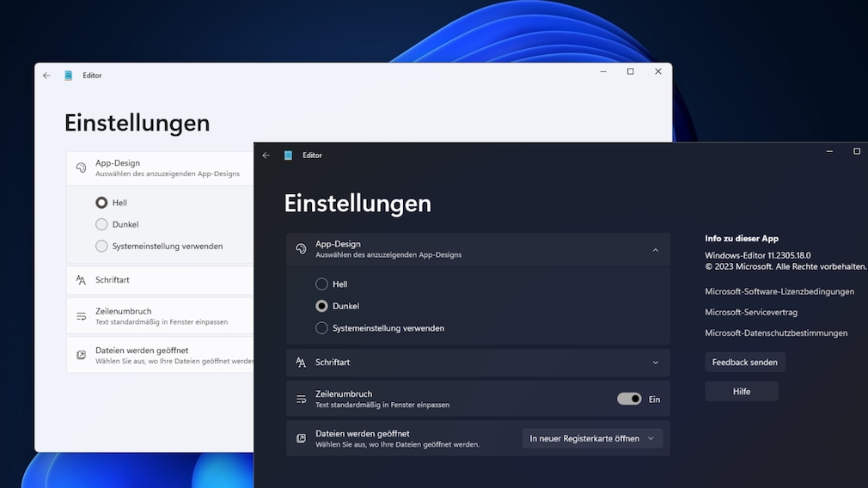Open Microsoft-Software-Lizenzbedingungen link
This screenshot has height=488, width=868.
[779, 291]
